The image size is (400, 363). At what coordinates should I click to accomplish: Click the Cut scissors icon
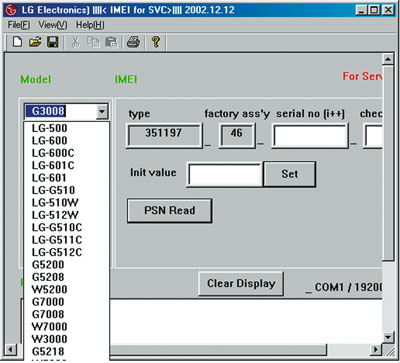(x=76, y=42)
